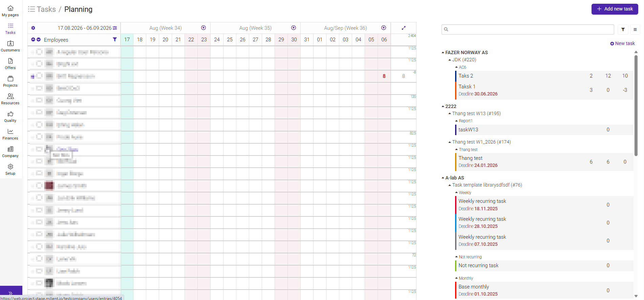Click the Week 34 circled arrow icon
The width and height of the screenshot is (644, 300).
click(203, 28)
